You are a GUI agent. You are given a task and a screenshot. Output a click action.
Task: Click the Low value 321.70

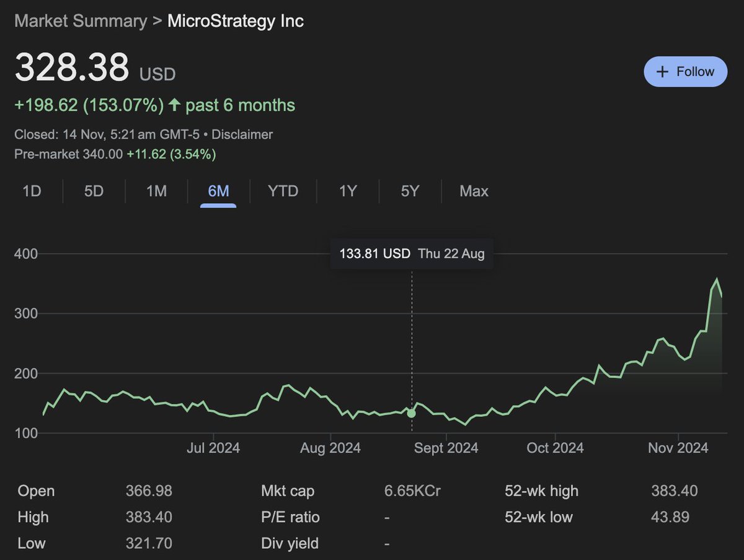coord(149,544)
